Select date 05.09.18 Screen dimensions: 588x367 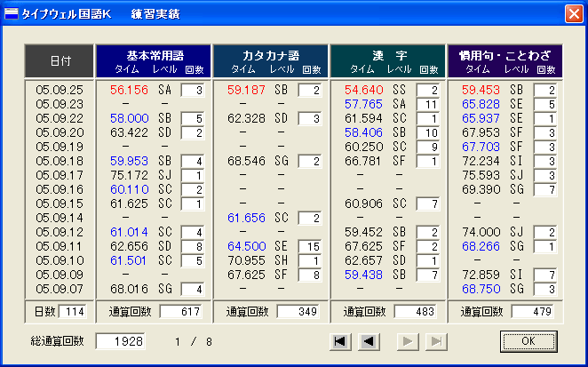60,162
